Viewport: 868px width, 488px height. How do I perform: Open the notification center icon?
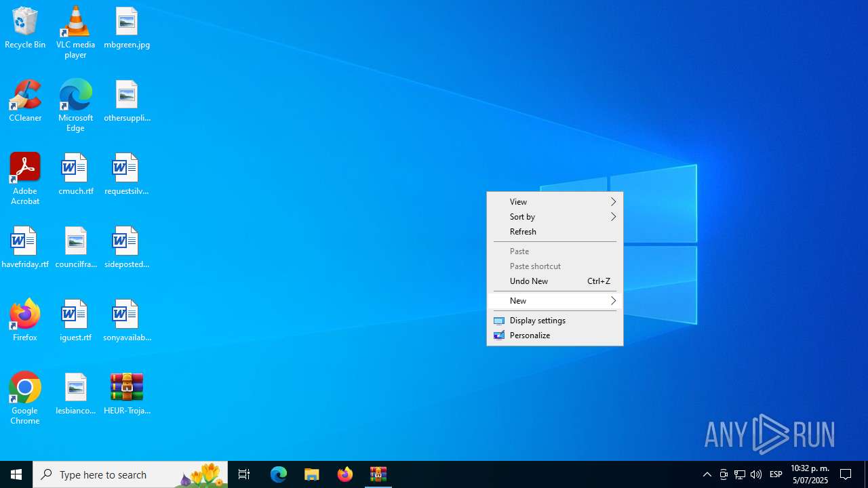[846, 474]
